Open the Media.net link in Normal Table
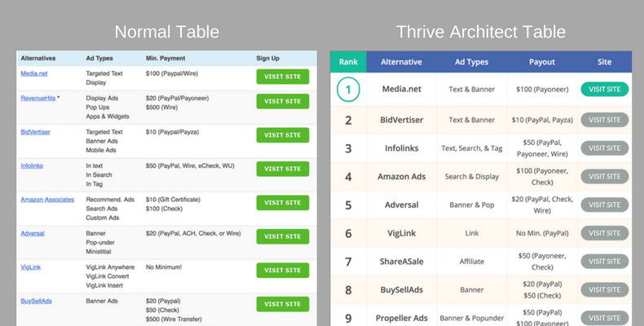The width and height of the screenshot is (644, 326). 34,73
